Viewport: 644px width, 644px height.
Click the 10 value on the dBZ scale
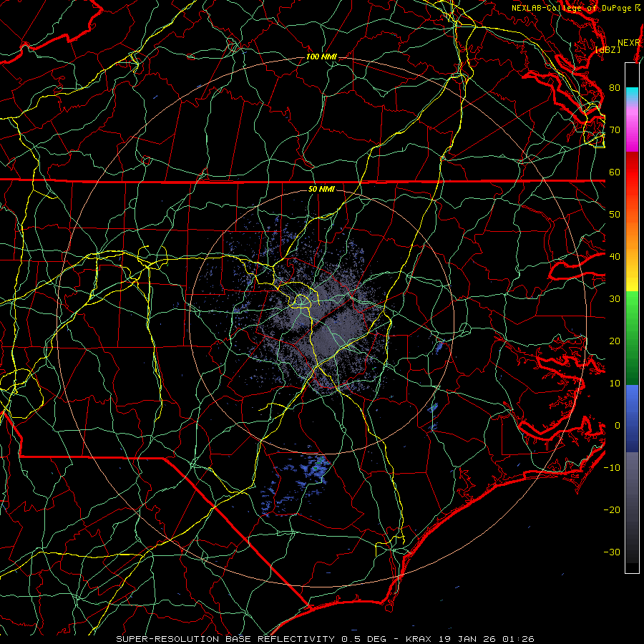615,384
